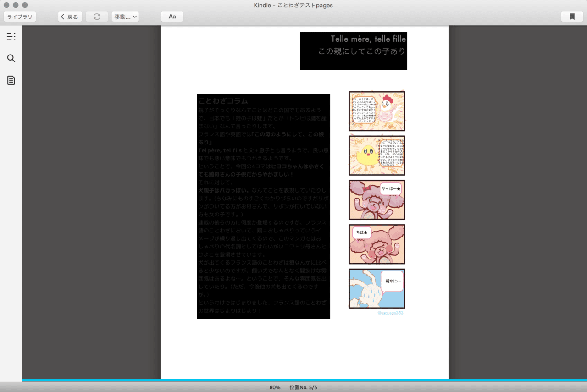Click the やっほー poodle comic panel
The image size is (587, 392).
pos(377,200)
